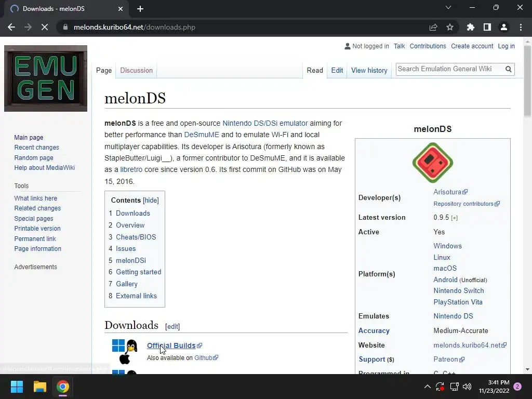Open Special pages
This screenshot has height=399, width=532.
click(34, 219)
